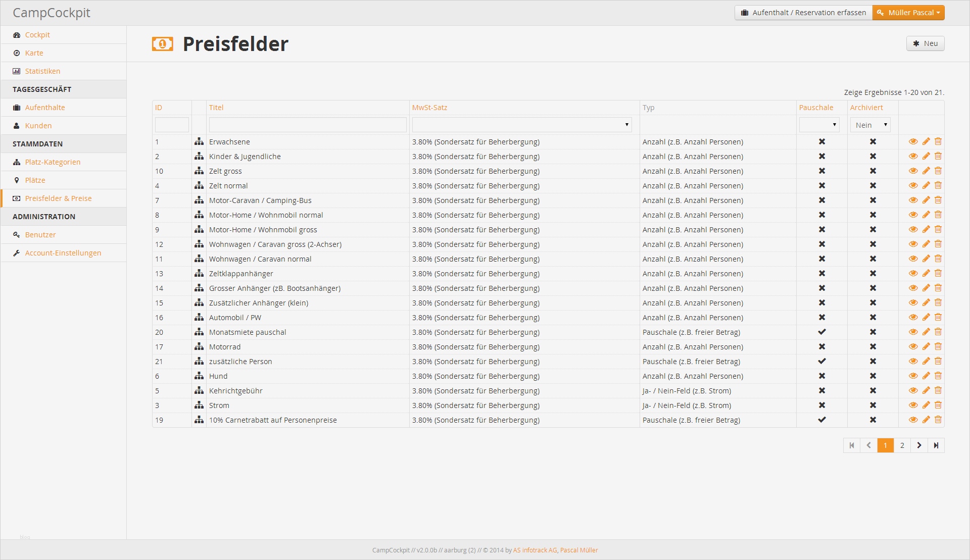Open the Pauschale filter dropdown
The width and height of the screenshot is (970, 560).
pos(819,125)
